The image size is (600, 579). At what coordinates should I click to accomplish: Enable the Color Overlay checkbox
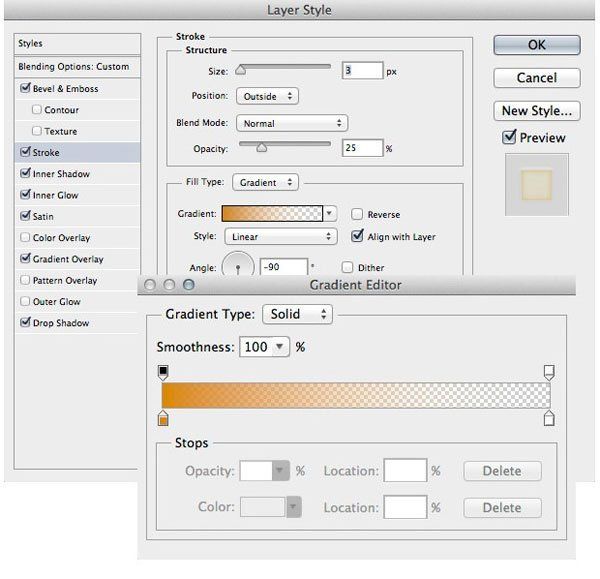(x=25, y=237)
